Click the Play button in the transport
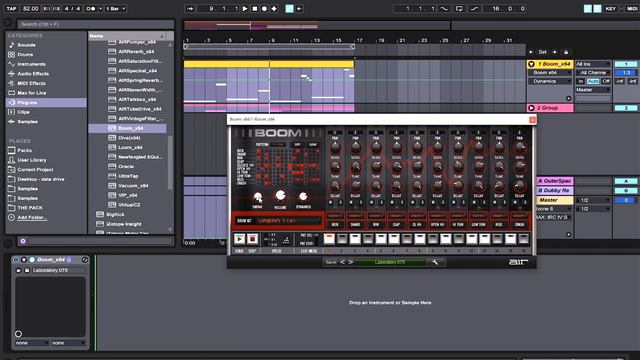Image resolution: width=640 pixels, height=360 pixels. click(x=245, y=8)
